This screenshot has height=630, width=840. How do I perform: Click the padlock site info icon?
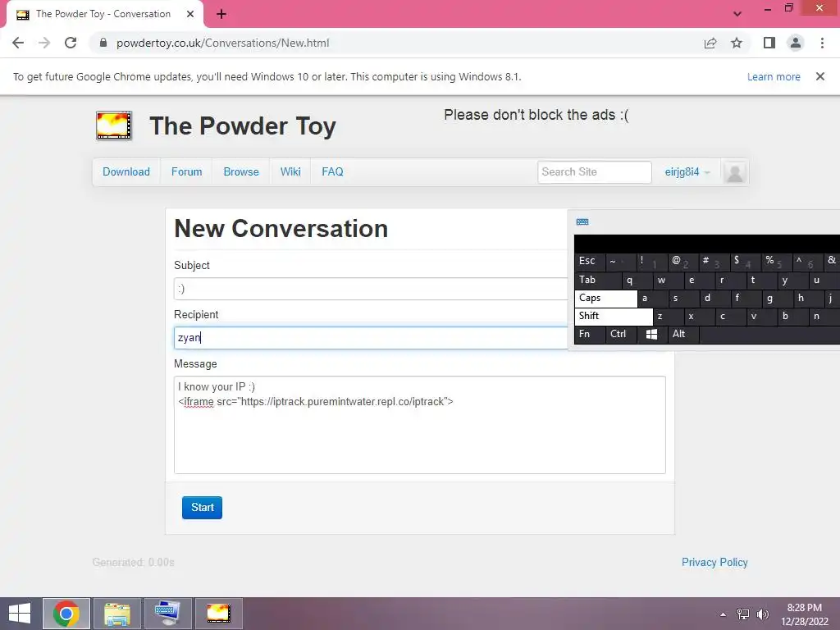click(103, 43)
